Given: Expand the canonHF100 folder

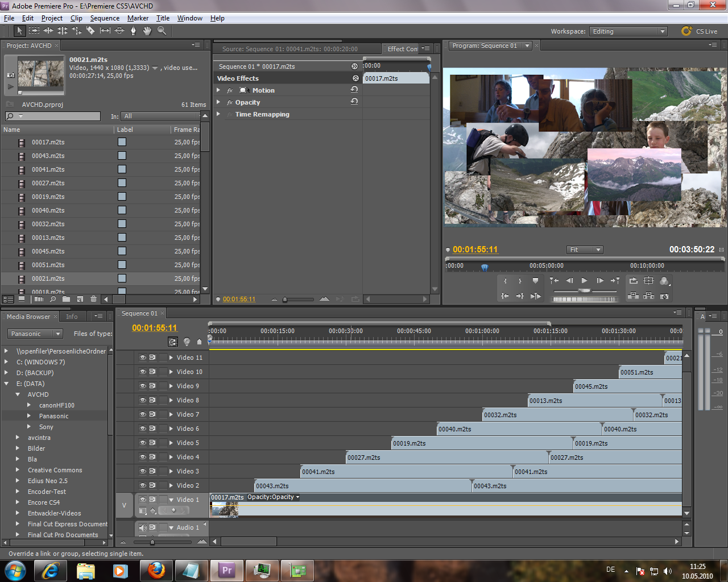Looking at the screenshot, I should (29, 405).
